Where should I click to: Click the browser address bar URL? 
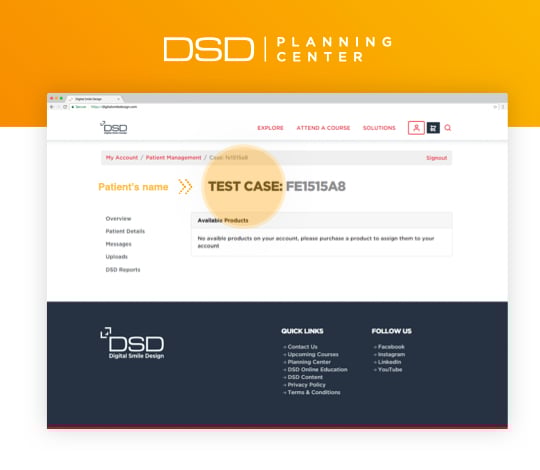point(114,107)
